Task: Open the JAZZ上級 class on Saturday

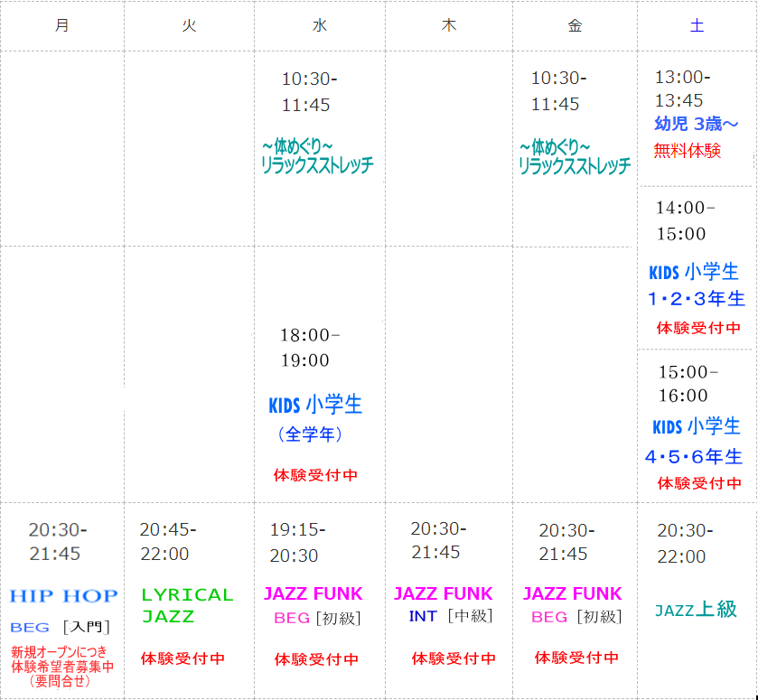Action: point(696,610)
